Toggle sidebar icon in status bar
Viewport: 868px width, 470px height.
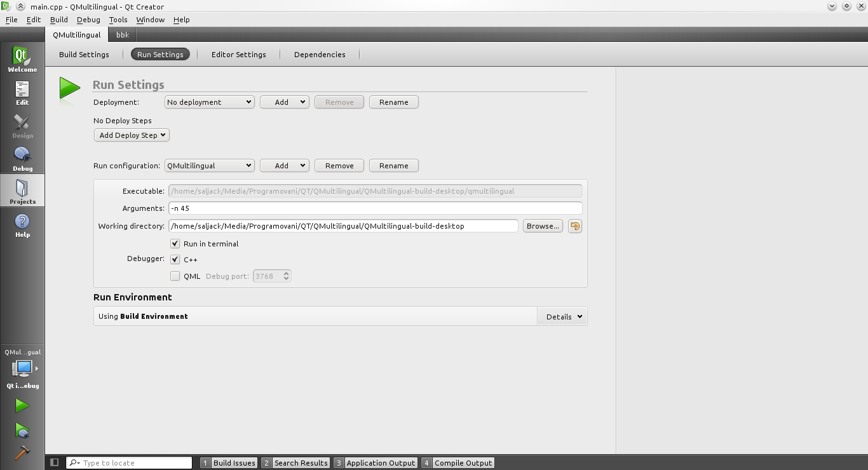click(x=55, y=462)
